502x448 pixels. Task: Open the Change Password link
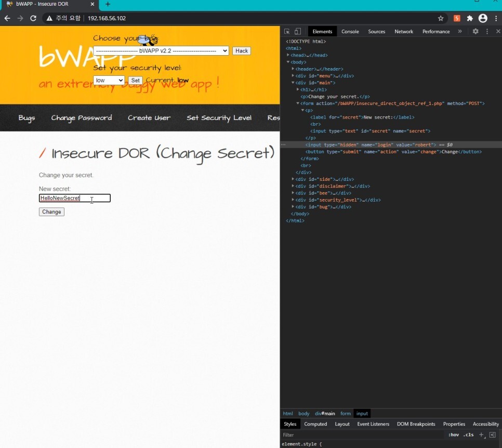(x=81, y=118)
